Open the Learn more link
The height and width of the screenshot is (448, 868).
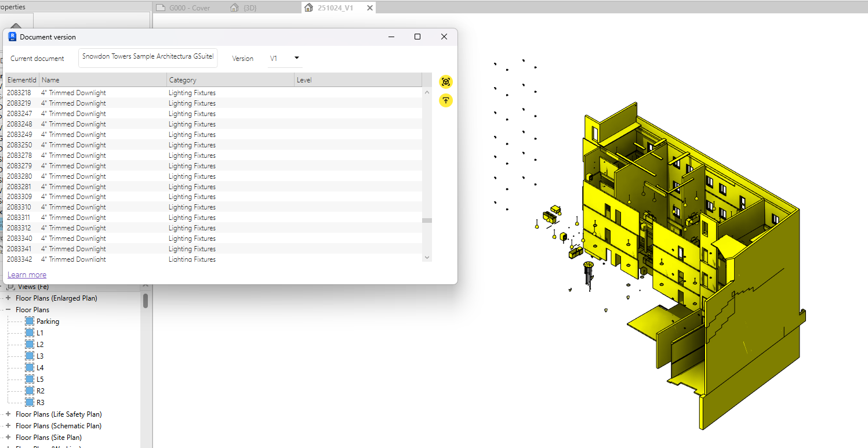[x=27, y=275]
